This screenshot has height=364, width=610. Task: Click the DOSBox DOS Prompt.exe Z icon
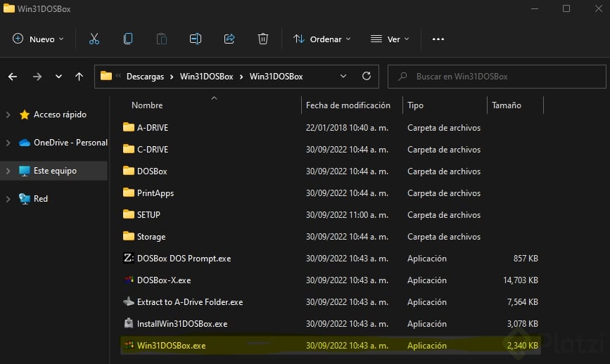pyautogui.click(x=128, y=258)
